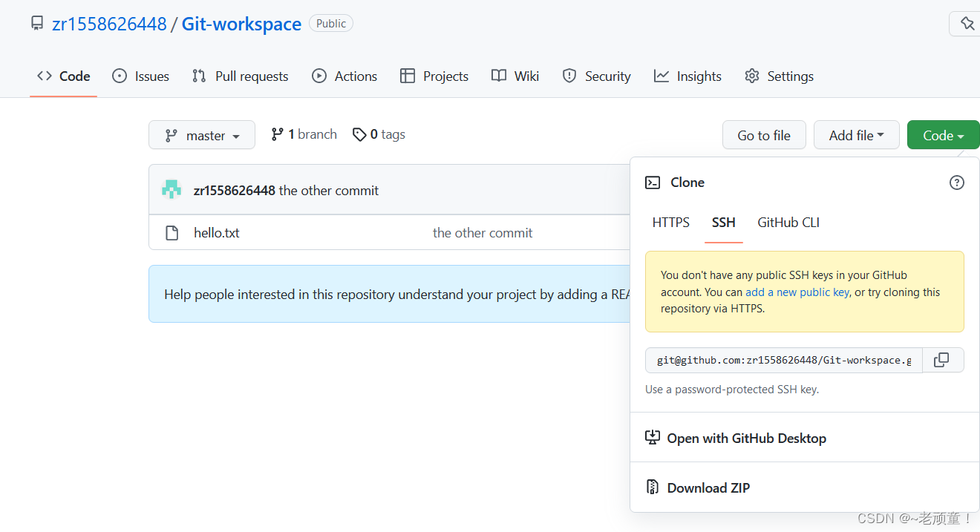Image resolution: width=980 pixels, height=532 pixels.
Task: Click the ZIP file icon
Action: point(653,487)
